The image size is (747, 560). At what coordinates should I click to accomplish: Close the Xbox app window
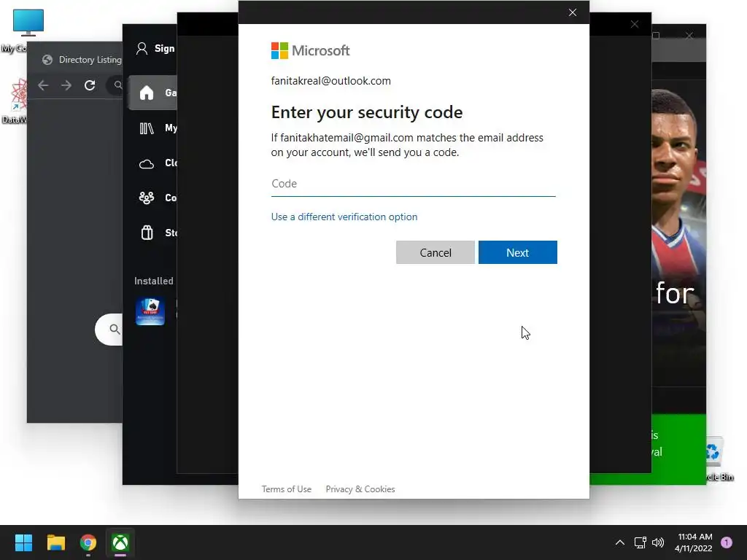coord(689,36)
